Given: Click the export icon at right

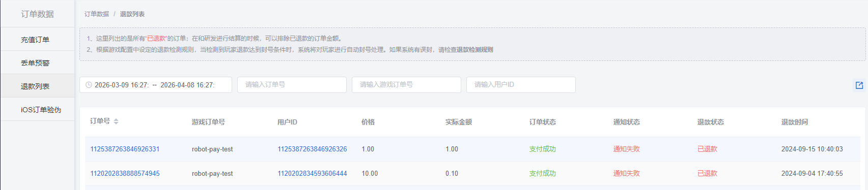Looking at the screenshot, I should 859,85.
